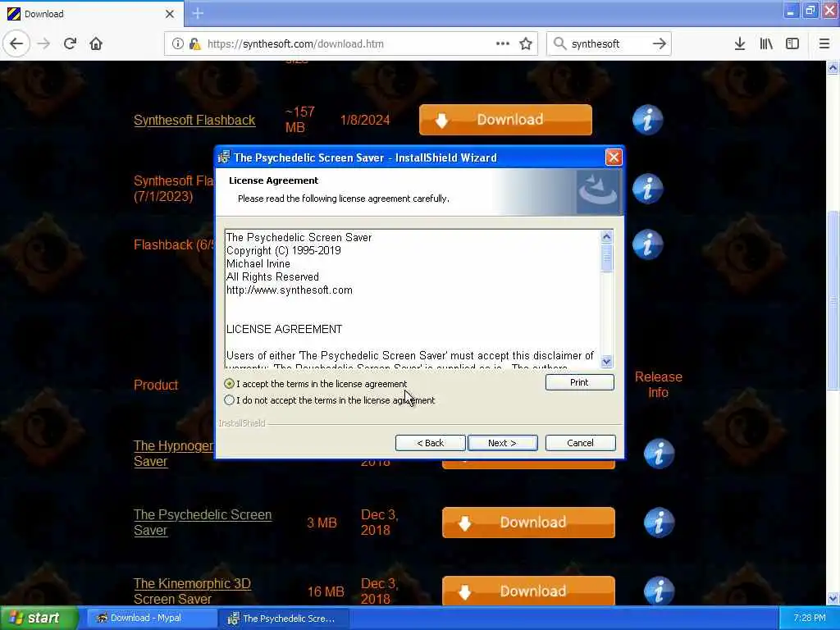Switch to The Psychedelic Scre... taskbar item
Image resolution: width=840 pixels, height=630 pixels.
(284, 619)
